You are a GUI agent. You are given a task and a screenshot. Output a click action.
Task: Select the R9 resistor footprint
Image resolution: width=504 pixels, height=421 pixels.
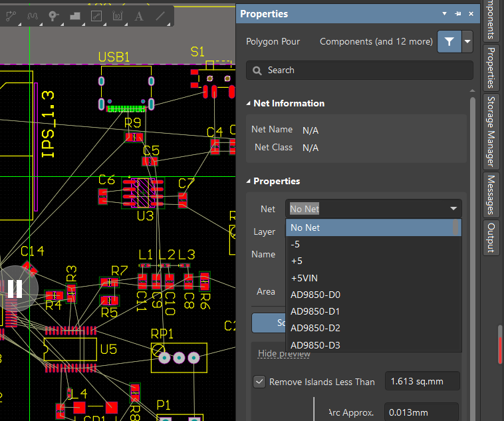[134, 137]
